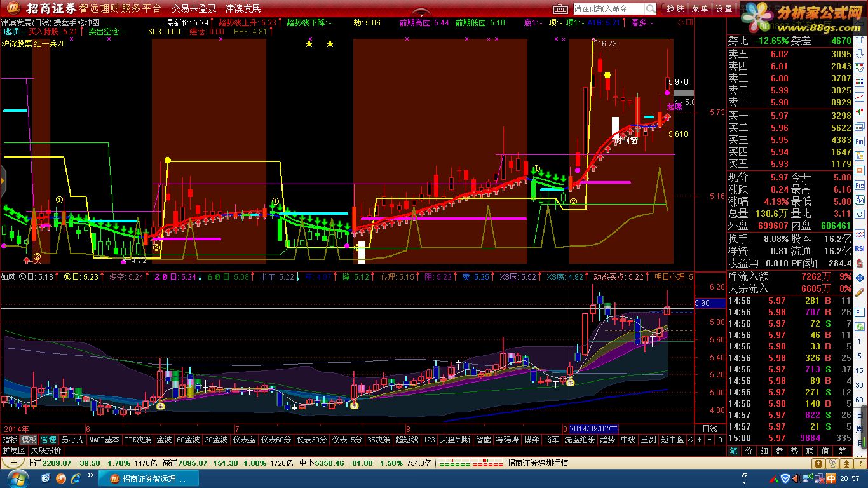Viewport: 868px width, 488px height.
Task: Select the 模板 tab
Action: click(x=29, y=439)
